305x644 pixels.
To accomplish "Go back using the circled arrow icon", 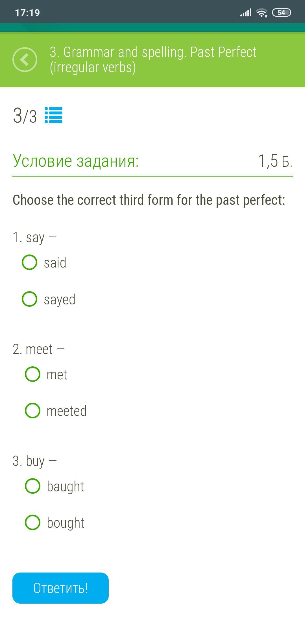I will 25,60.
